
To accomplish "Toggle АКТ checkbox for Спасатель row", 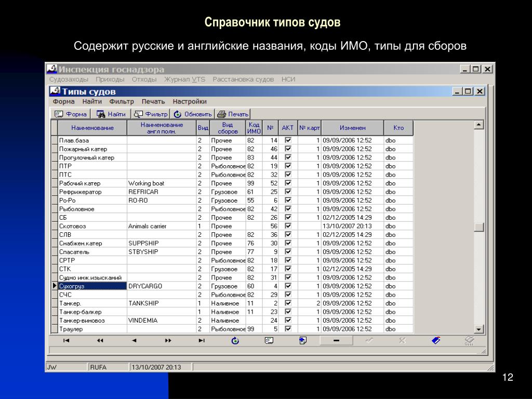I will [288, 251].
